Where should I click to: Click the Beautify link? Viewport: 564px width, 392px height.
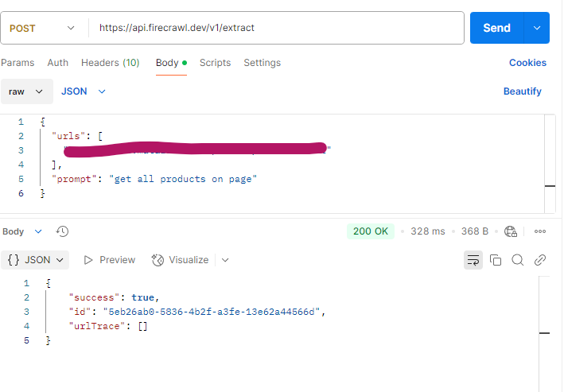522,91
